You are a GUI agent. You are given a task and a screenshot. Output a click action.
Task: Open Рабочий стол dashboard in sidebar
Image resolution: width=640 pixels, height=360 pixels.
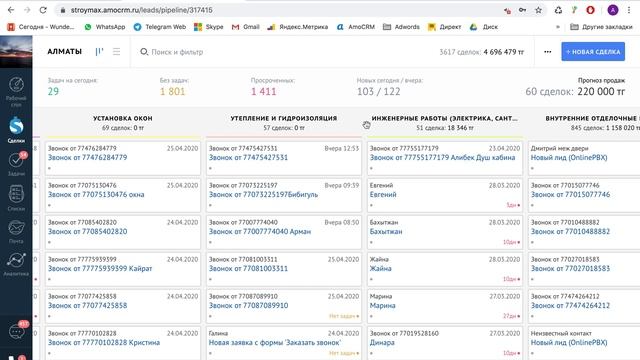tap(16, 92)
